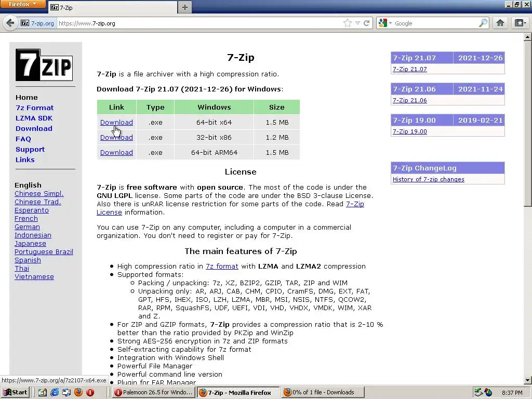Click the 7-zip.org site identity button

point(37,23)
